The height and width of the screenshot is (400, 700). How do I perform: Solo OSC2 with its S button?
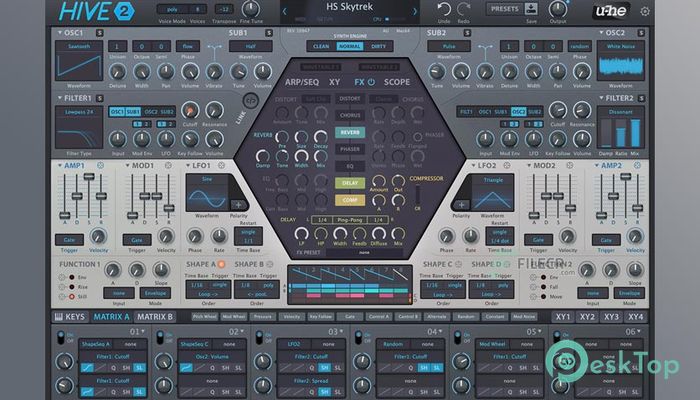pos(641,33)
